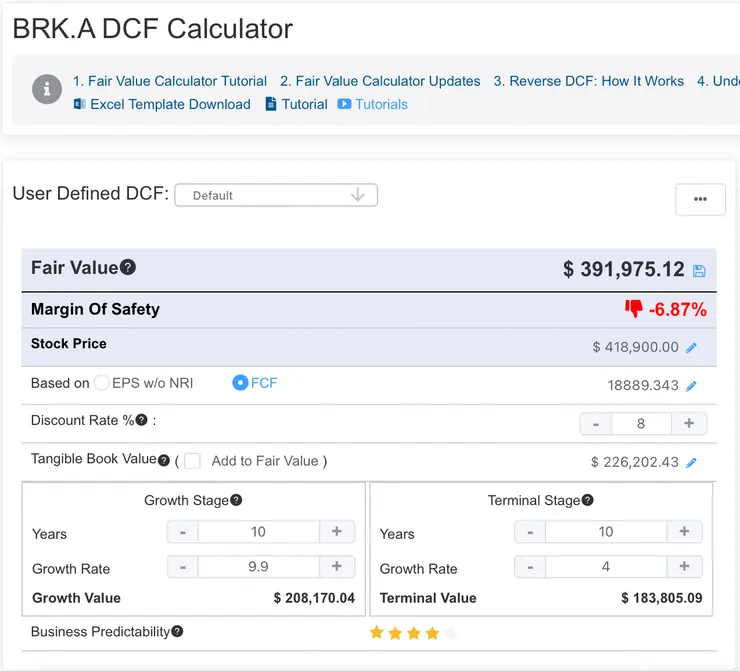
Task: Select the FCF radio button
Action: [x=240, y=382]
